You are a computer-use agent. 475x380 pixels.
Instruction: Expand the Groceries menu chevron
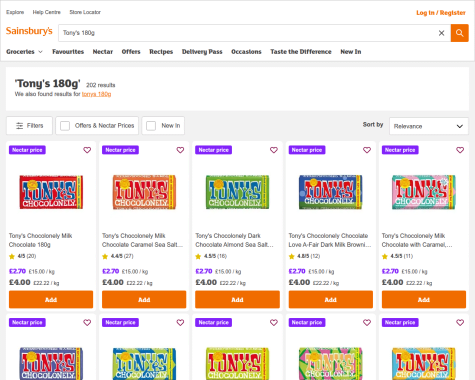(41, 52)
